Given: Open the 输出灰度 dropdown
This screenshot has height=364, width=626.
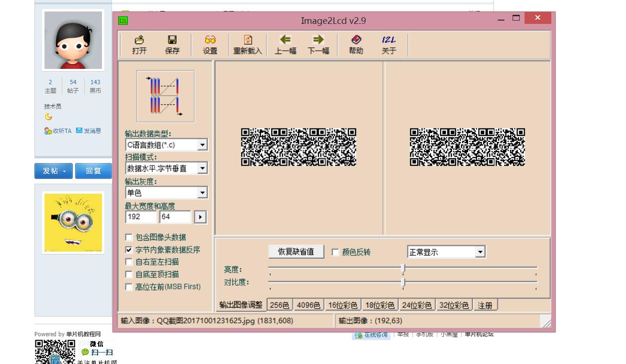Looking at the screenshot, I should coord(202,193).
